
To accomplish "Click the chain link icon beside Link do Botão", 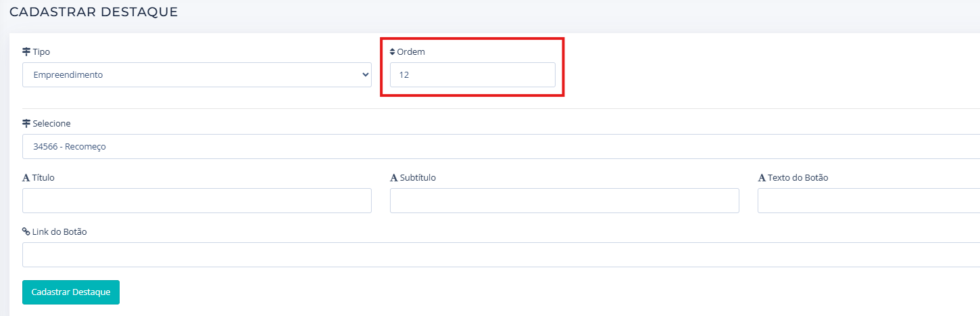I will [x=26, y=232].
